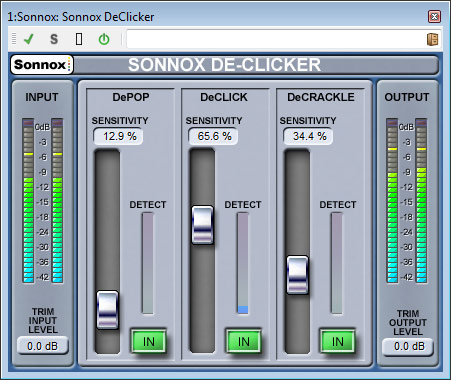Toggle the green power bypass icon
Screen dimensions: 451x380
click(x=104, y=39)
